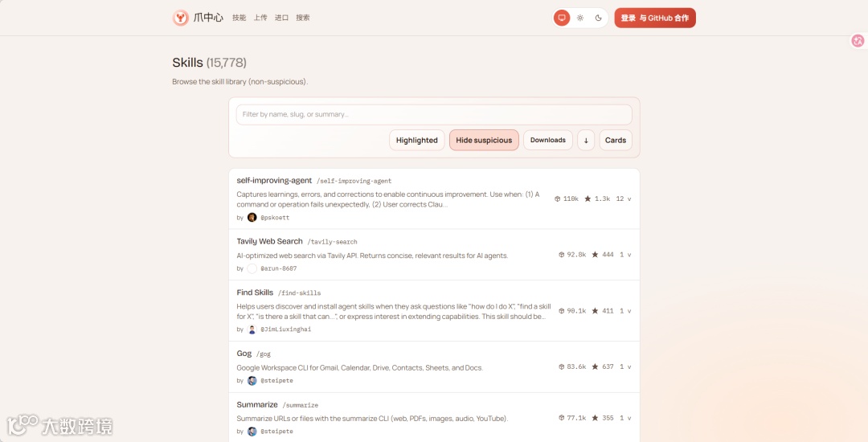The image size is (868, 442).
Task: Switch to Cards view
Action: tap(616, 140)
